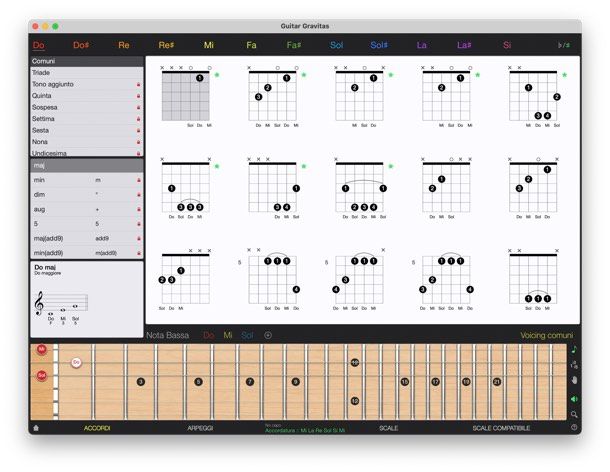Click the lock icon on min(add9) row

(138, 253)
